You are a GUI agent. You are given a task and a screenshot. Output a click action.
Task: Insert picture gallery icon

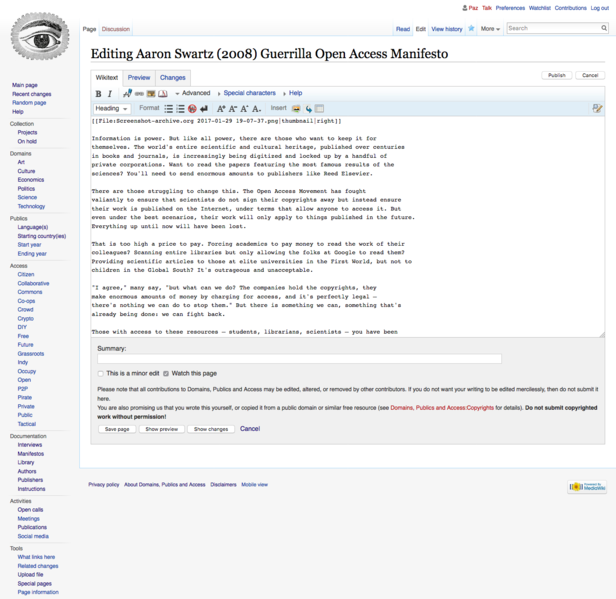click(x=296, y=109)
